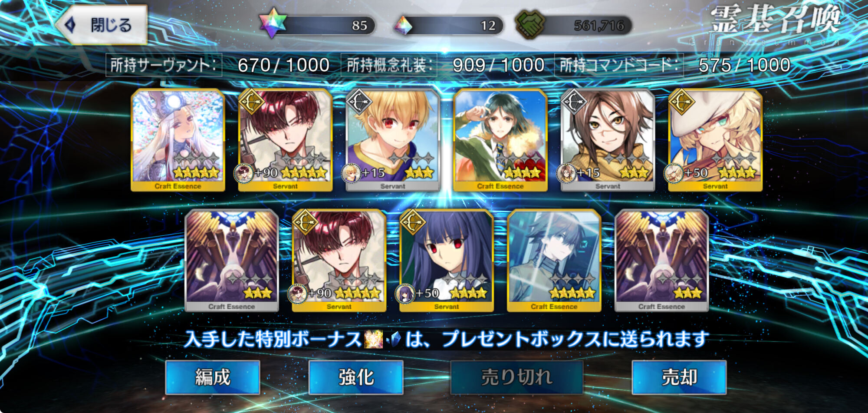This screenshot has width=868, height=413.
Task: Tap the 所持サーヴァント servant count label
Action: click(164, 65)
